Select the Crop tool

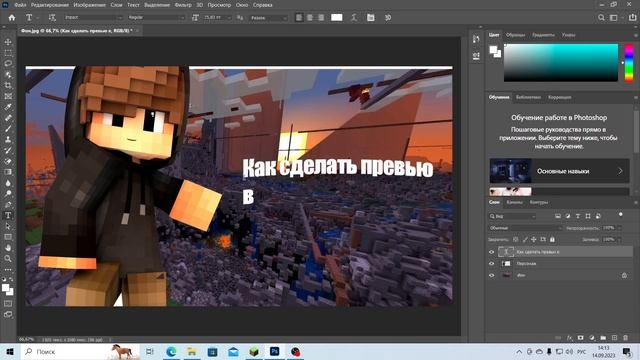(x=8, y=85)
